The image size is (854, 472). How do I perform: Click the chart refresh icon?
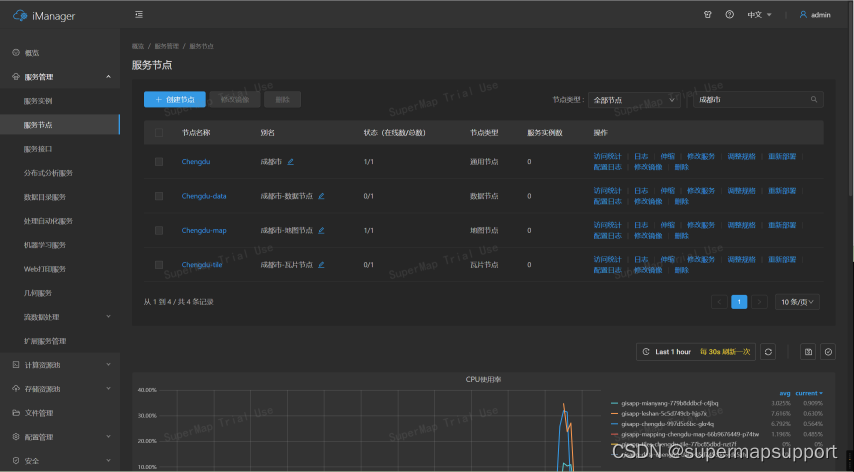[x=767, y=352]
